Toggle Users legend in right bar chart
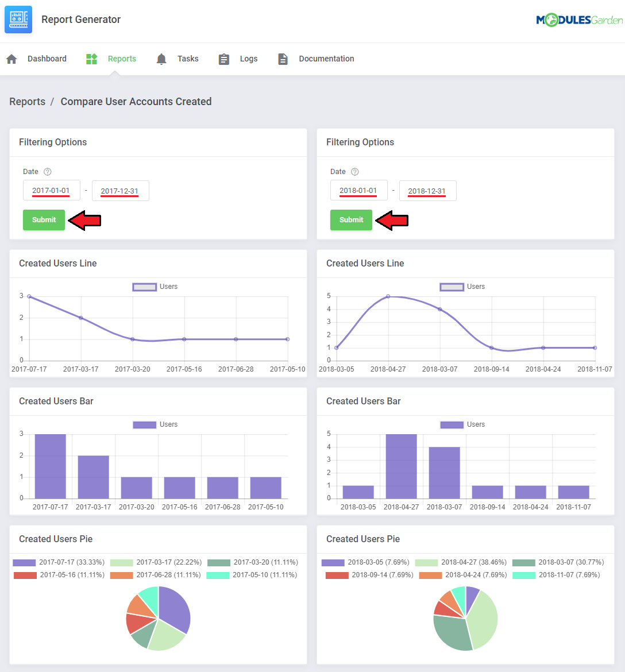The width and height of the screenshot is (625, 672). 462,424
